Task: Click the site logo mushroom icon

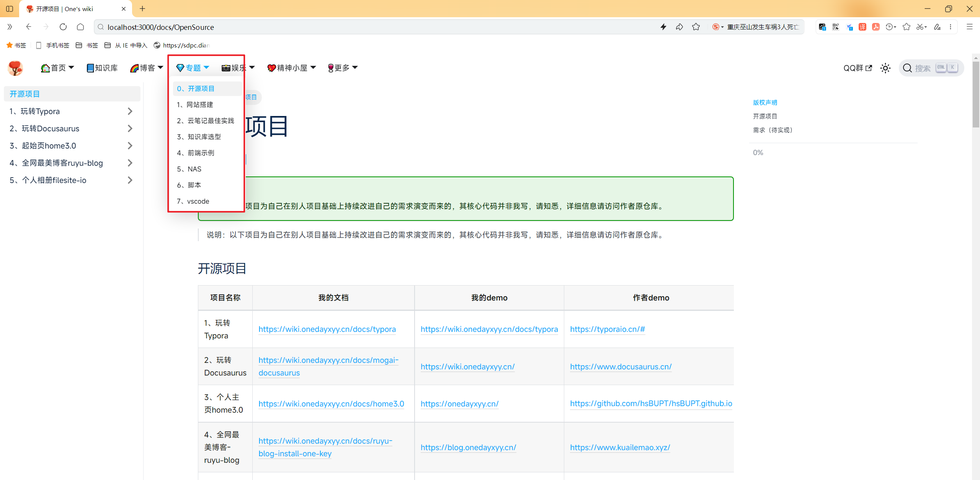Action: point(15,68)
